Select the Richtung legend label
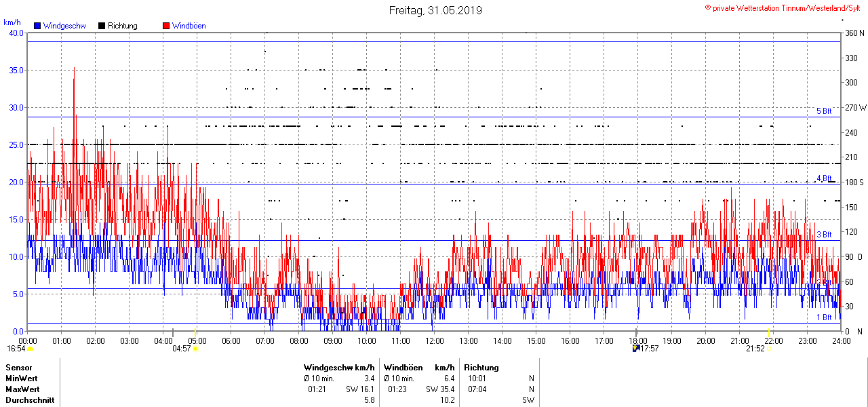This screenshot has width=868, height=407. coord(123,26)
